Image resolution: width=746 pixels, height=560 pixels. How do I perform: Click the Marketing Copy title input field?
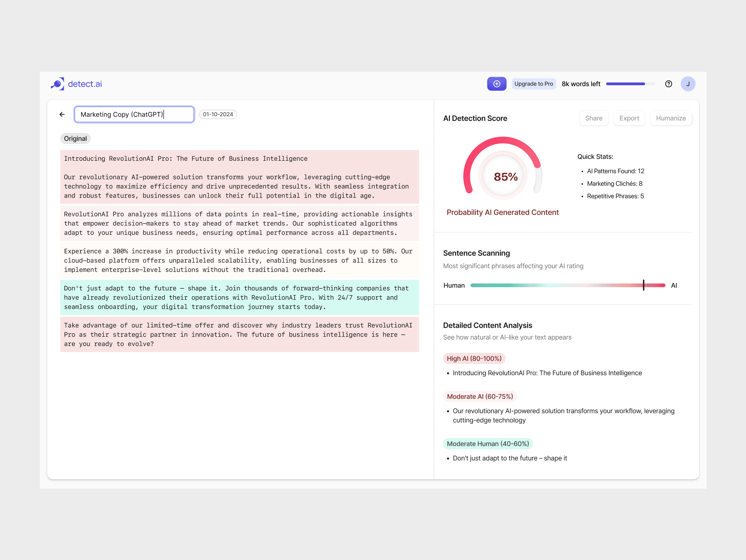(134, 114)
